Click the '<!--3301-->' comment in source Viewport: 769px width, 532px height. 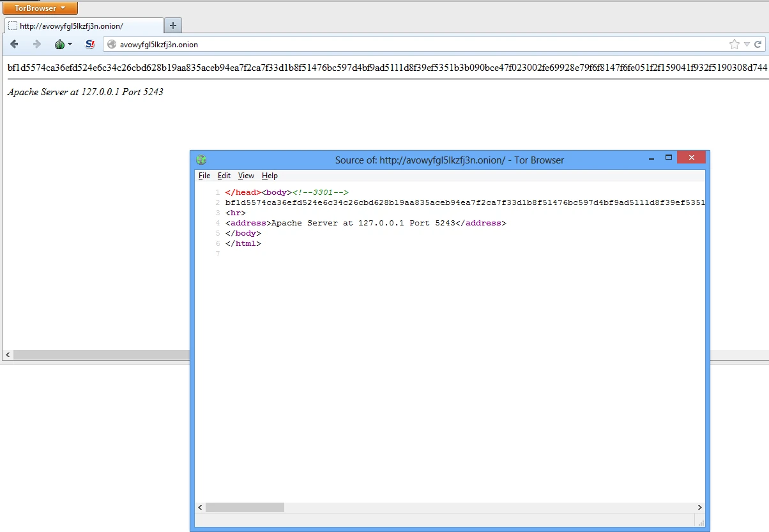click(320, 192)
